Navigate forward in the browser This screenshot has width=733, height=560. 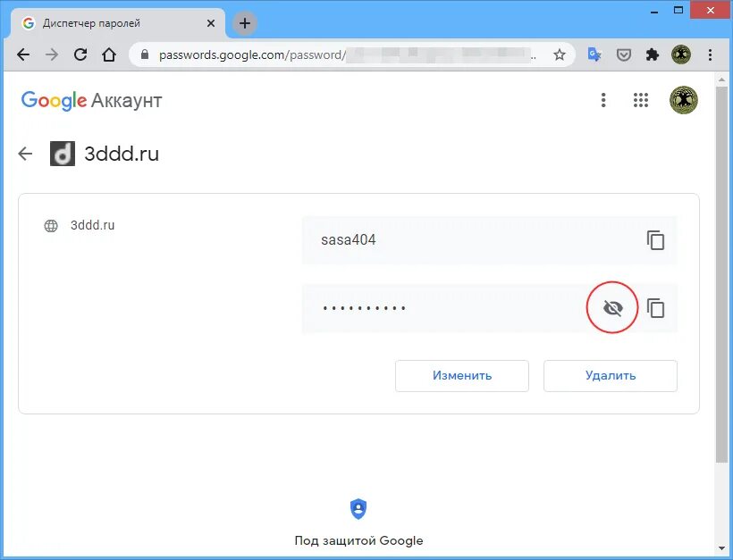pos(52,54)
